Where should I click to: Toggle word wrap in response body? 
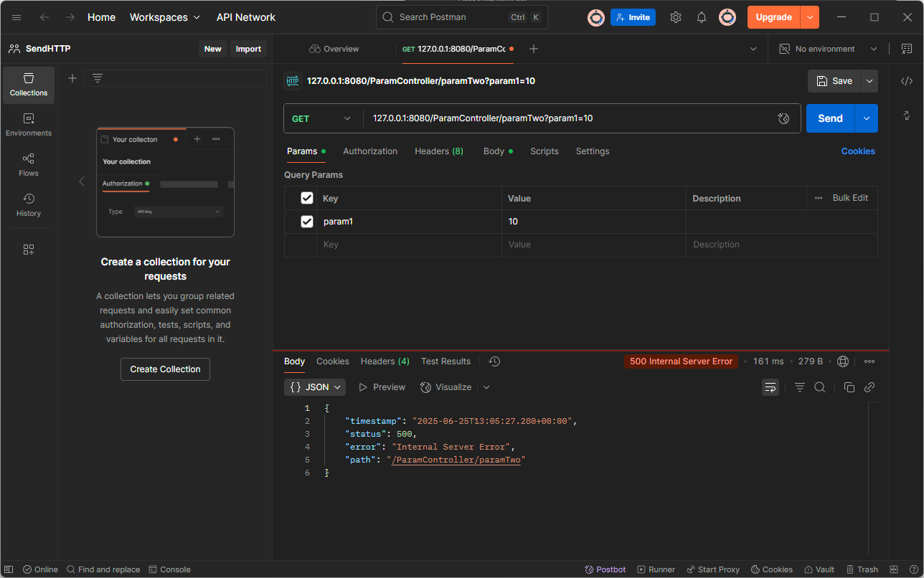tap(770, 387)
